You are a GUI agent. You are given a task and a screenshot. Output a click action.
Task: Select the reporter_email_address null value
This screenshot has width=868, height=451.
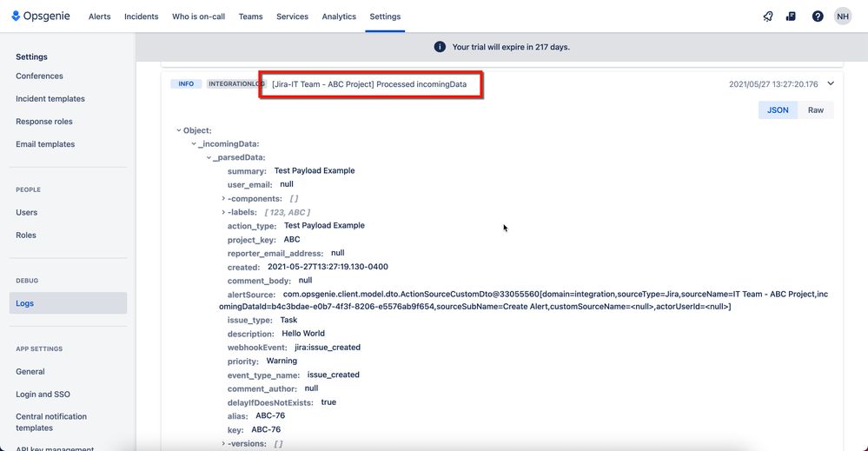coord(338,253)
